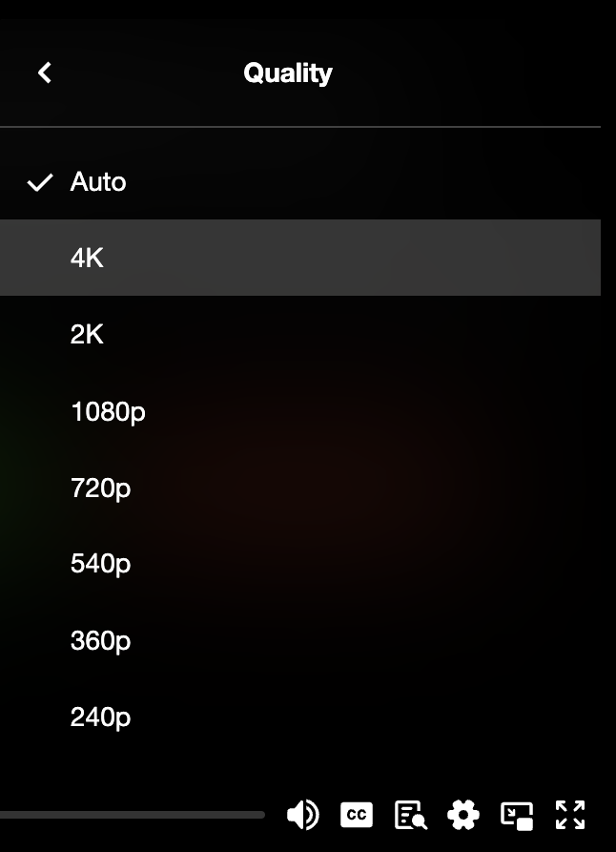
Task: Change quality to 360p
Action: tap(100, 641)
